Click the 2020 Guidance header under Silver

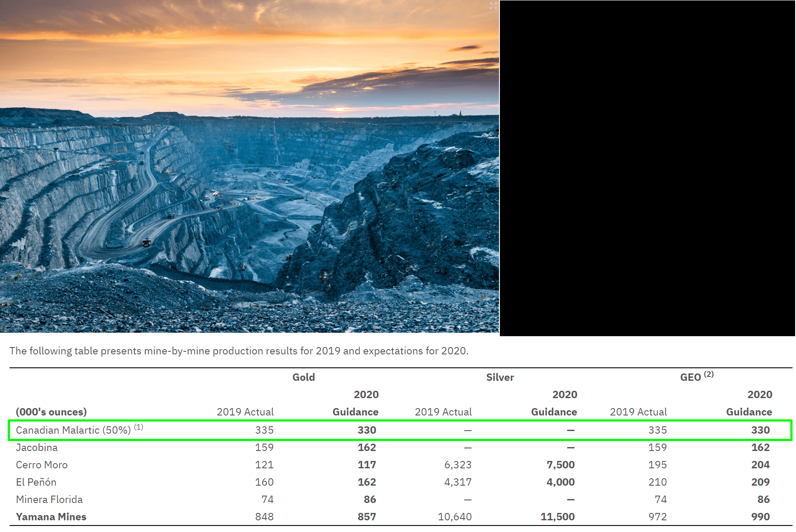[554, 403]
